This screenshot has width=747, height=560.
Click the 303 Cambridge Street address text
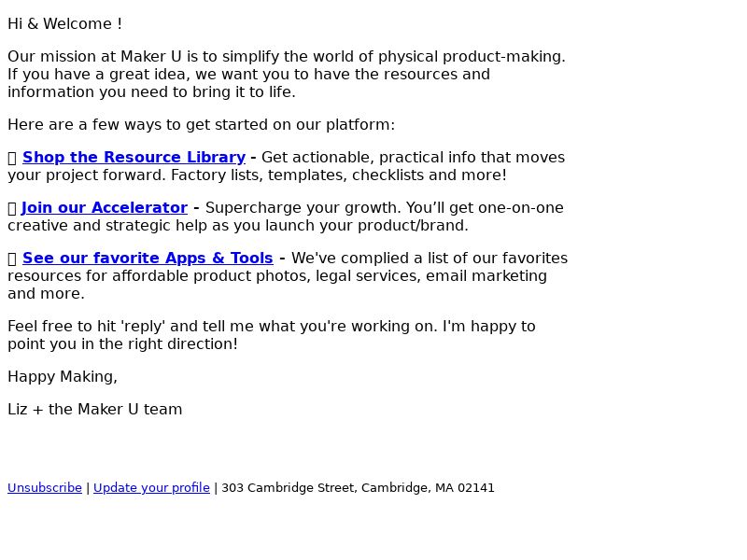(x=359, y=487)
